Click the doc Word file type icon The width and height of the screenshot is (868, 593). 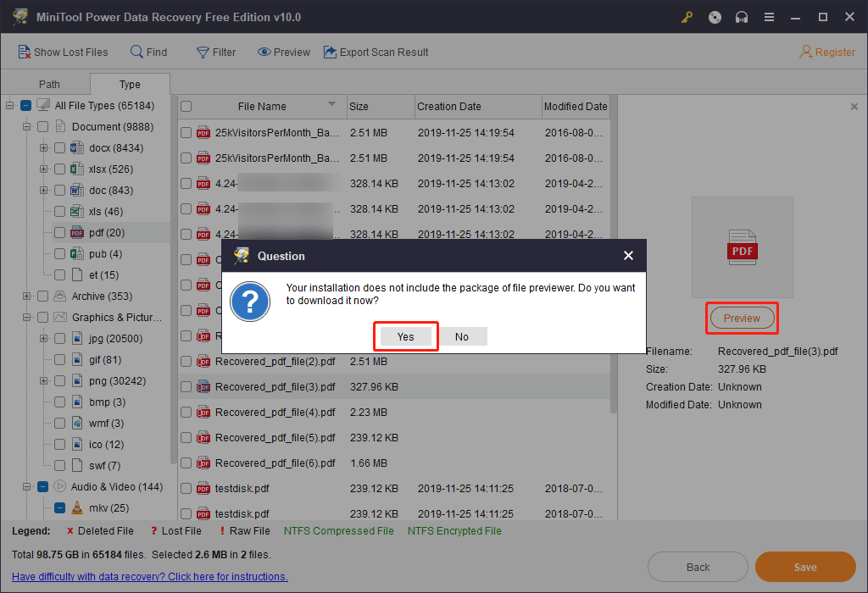coord(77,191)
